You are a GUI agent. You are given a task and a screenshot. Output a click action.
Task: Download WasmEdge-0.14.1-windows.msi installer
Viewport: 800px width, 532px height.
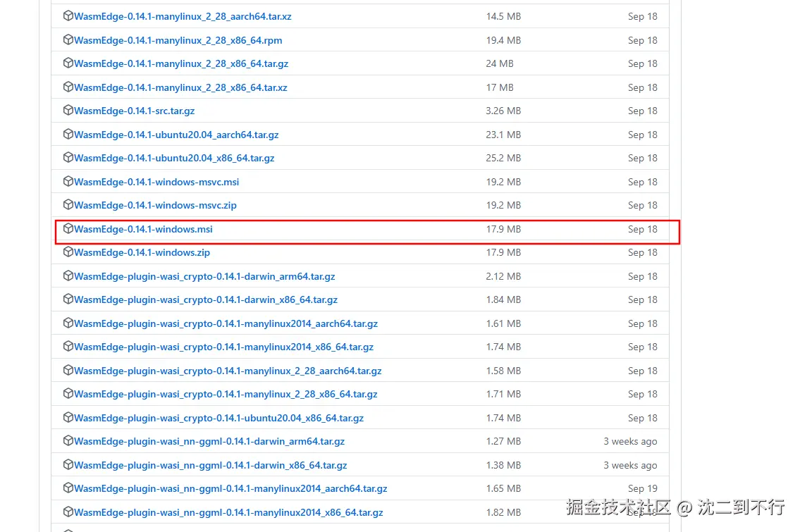click(143, 229)
